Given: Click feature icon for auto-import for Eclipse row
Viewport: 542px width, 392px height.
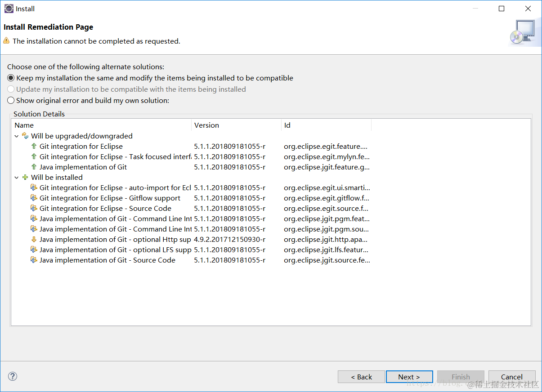Looking at the screenshot, I should click(x=34, y=187).
